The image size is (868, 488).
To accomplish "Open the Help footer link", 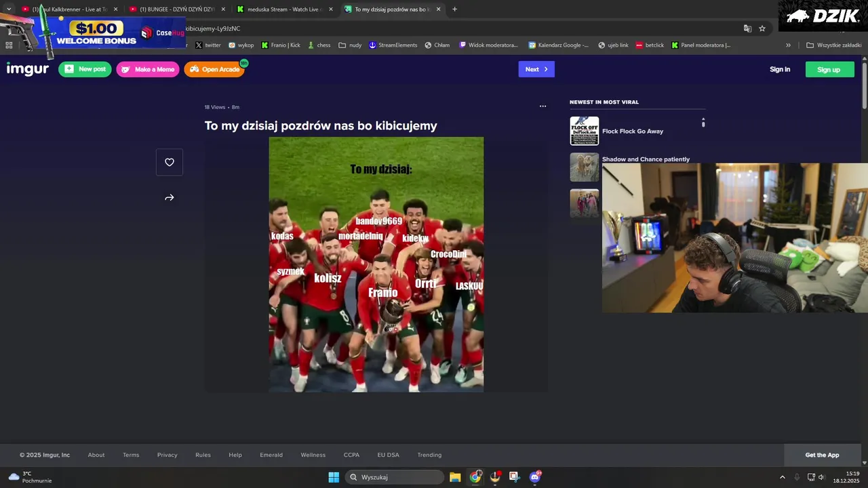I will tap(235, 455).
